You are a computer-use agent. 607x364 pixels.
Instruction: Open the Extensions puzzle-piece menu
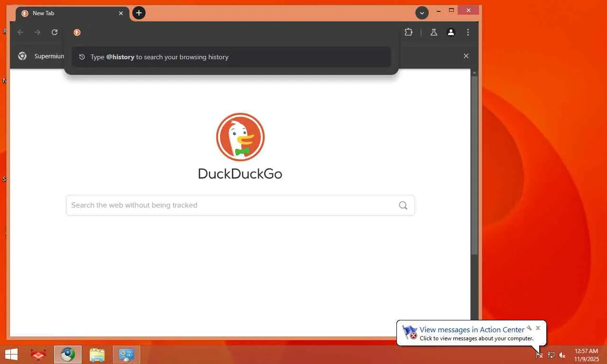point(408,32)
